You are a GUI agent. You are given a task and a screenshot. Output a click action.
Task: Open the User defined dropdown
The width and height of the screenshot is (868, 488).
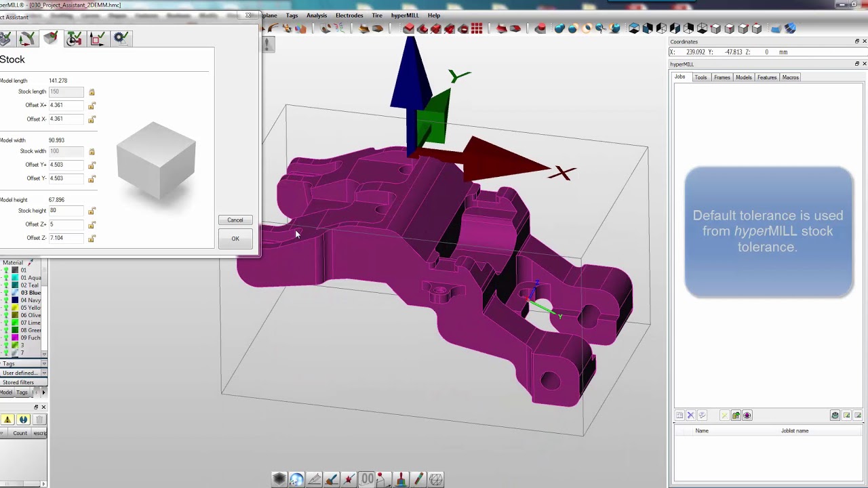point(44,373)
